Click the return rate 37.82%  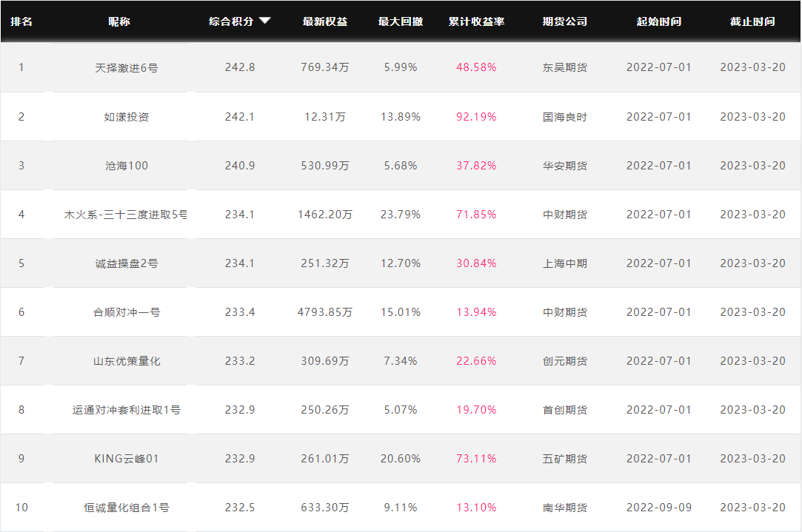[476, 166]
